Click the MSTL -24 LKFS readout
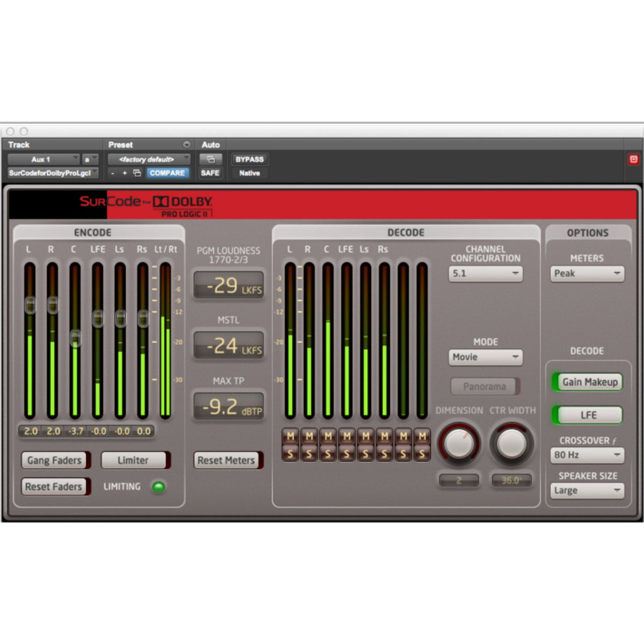The width and height of the screenshot is (644, 644). tap(229, 345)
